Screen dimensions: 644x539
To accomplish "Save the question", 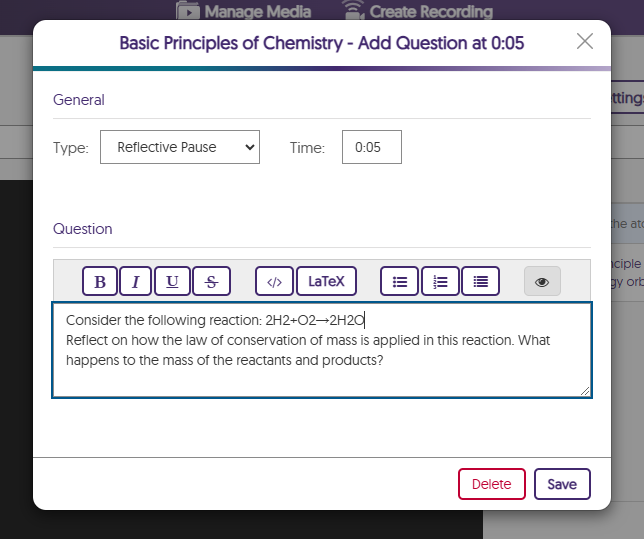I will (x=562, y=484).
